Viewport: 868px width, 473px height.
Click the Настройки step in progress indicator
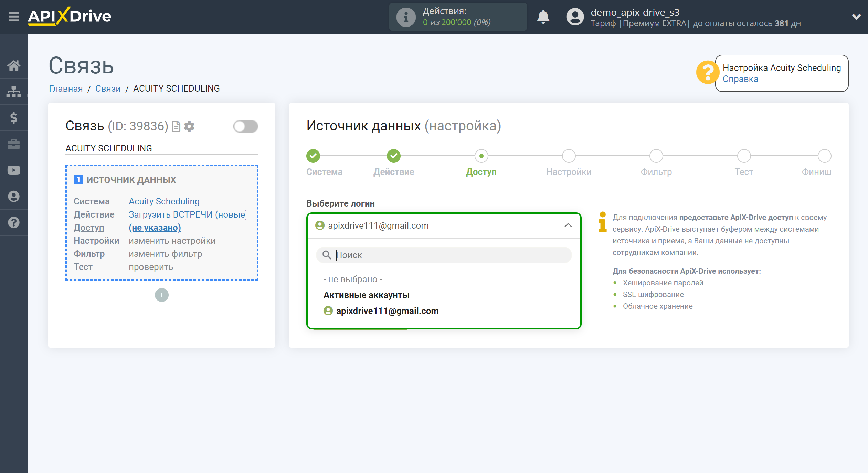pos(569,157)
